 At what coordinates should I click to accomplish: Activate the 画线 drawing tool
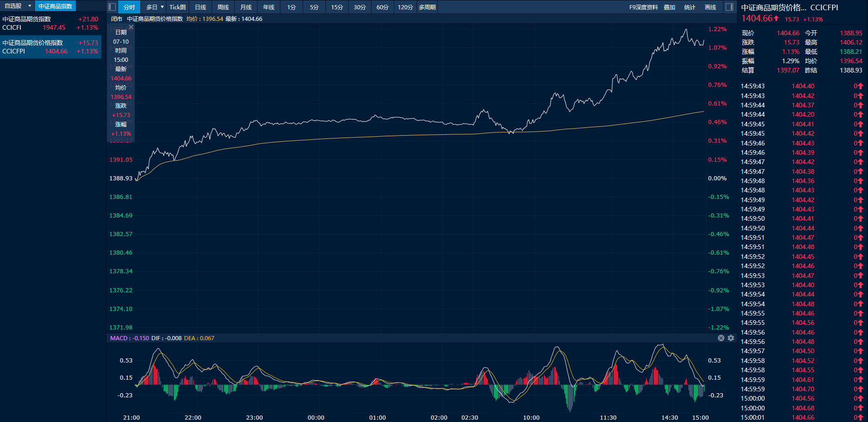point(710,7)
